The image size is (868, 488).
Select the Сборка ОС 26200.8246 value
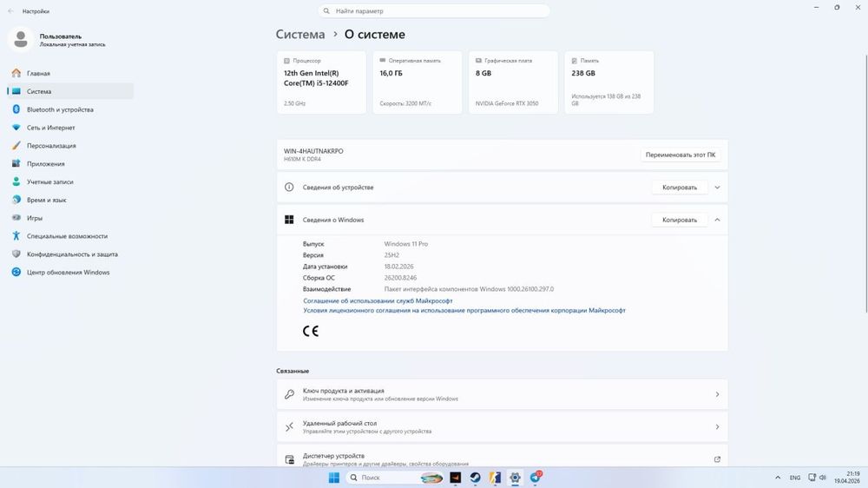[x=400, y=278]
